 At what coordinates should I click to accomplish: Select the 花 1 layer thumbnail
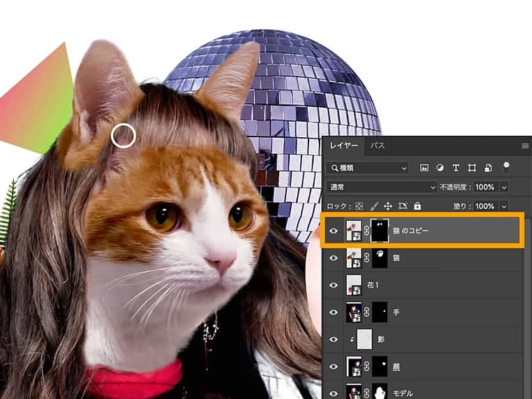point(354,285)
